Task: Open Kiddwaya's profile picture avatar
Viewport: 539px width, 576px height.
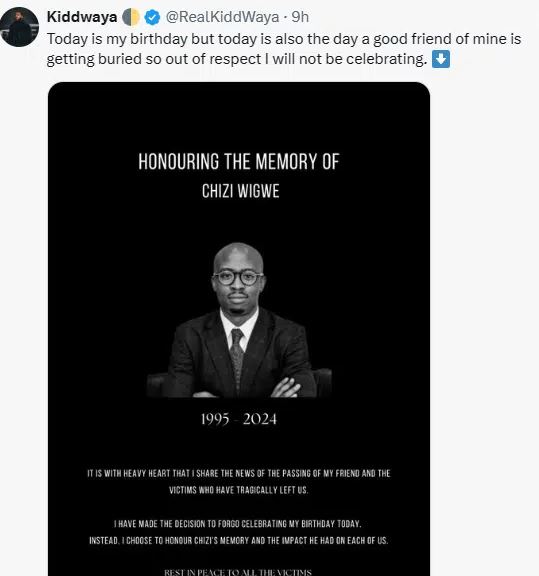Action: (19, 27)
